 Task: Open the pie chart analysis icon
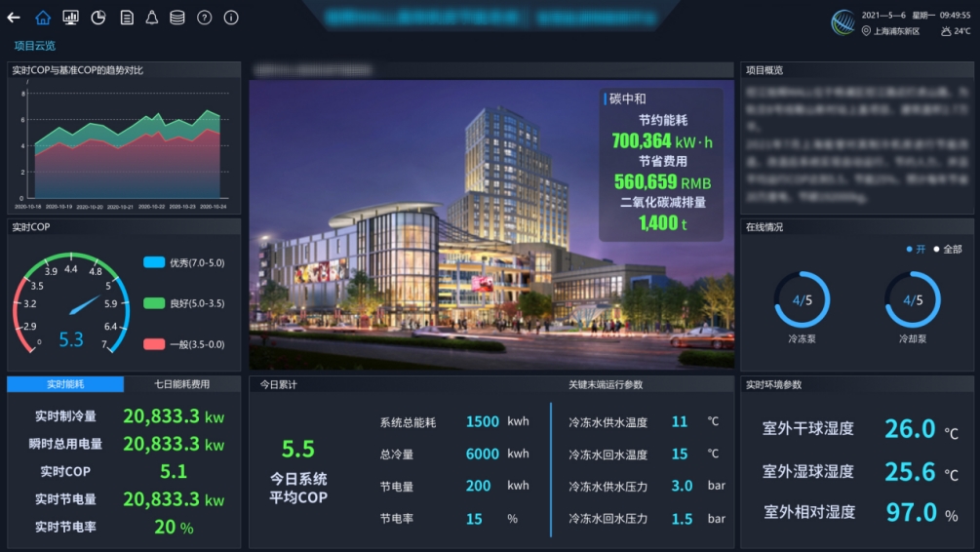(98, 18)
